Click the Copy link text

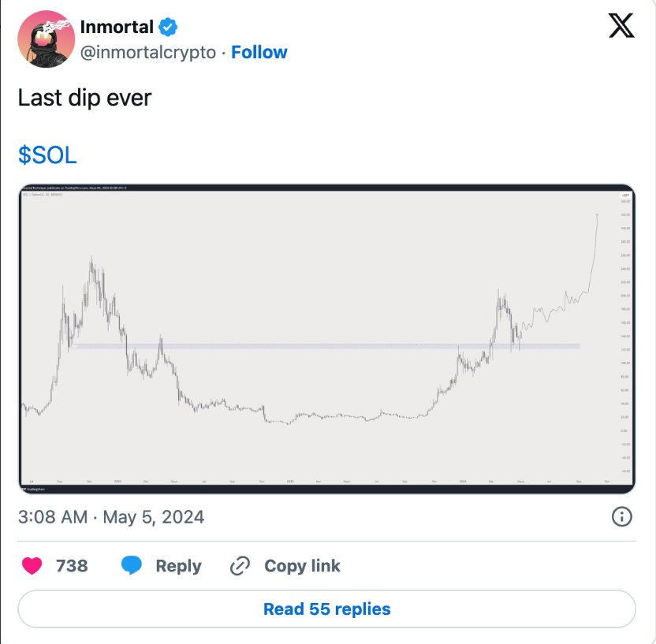pyautogui.click(x=302, y=566)
